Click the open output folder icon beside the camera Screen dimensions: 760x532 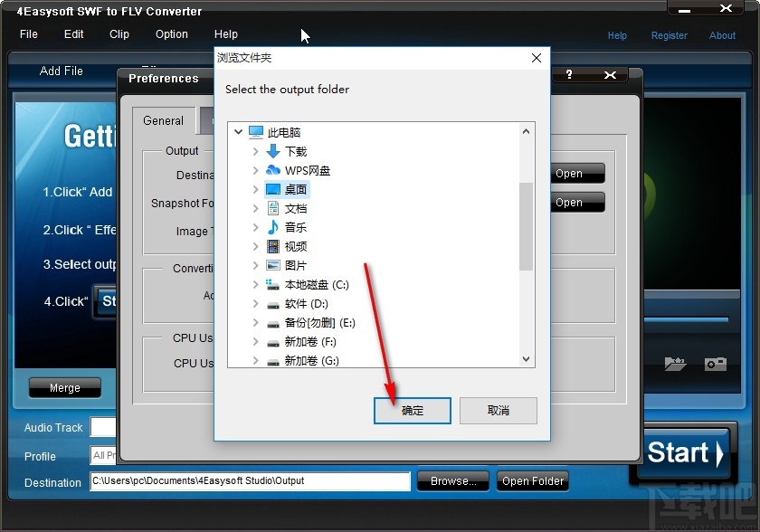click(674, 364)
